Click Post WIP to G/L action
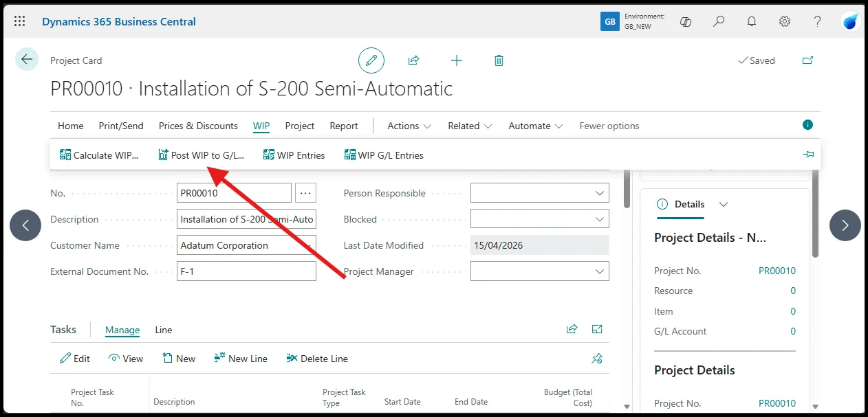Image resolution: width=868 pixels, height=417 pixels. (201, 155)
